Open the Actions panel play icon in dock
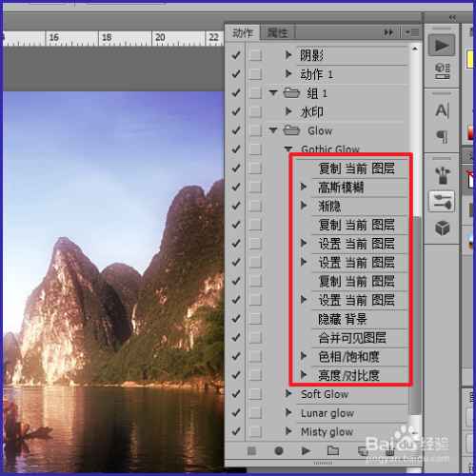The height and width of the screenshot is (476, 476). tap(442, 46)
